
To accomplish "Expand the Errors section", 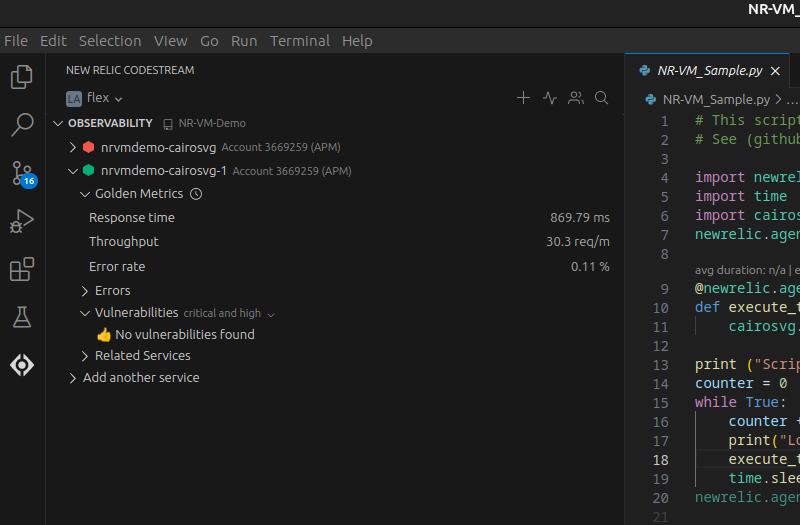I will click(x=85, y=291).
